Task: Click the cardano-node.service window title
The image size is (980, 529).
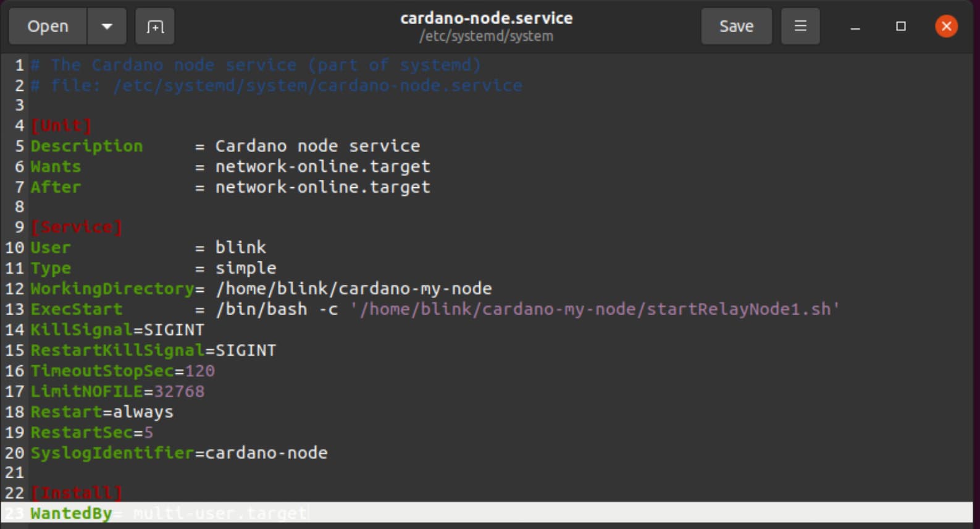Action: (x=487, y=19)
